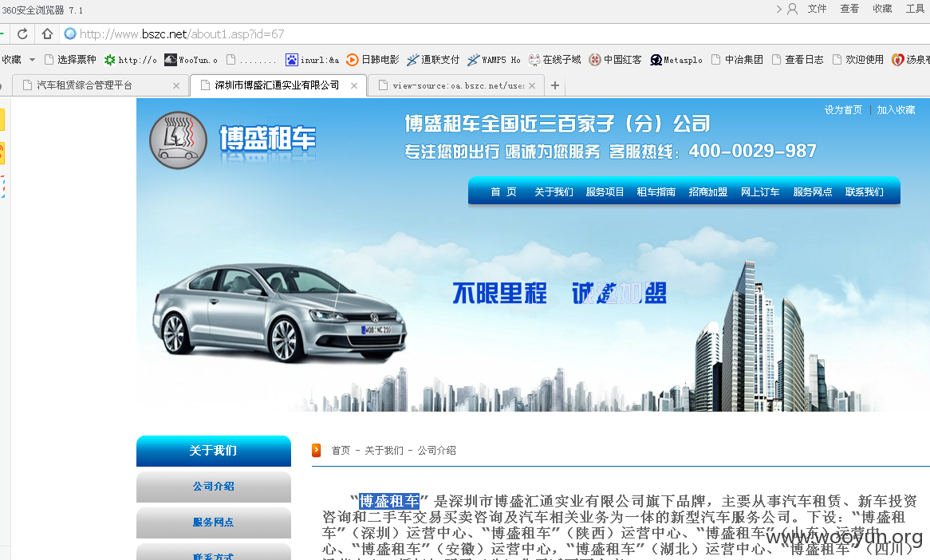
Task: Open the inurl:&a Baidu bookmark
Action: 313,60
